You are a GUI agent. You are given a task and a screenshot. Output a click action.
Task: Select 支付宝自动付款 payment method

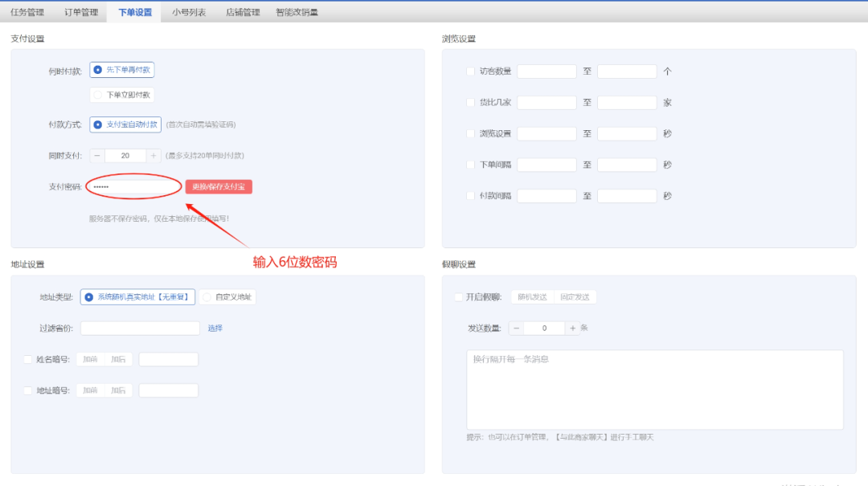(x=125, y=125)
